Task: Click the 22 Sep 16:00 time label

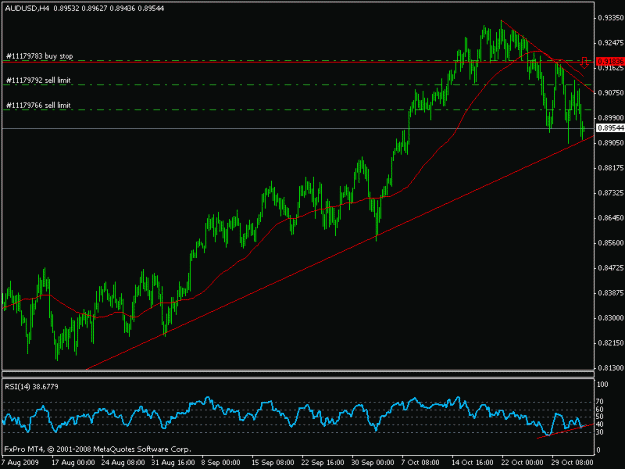Action: 323,462
